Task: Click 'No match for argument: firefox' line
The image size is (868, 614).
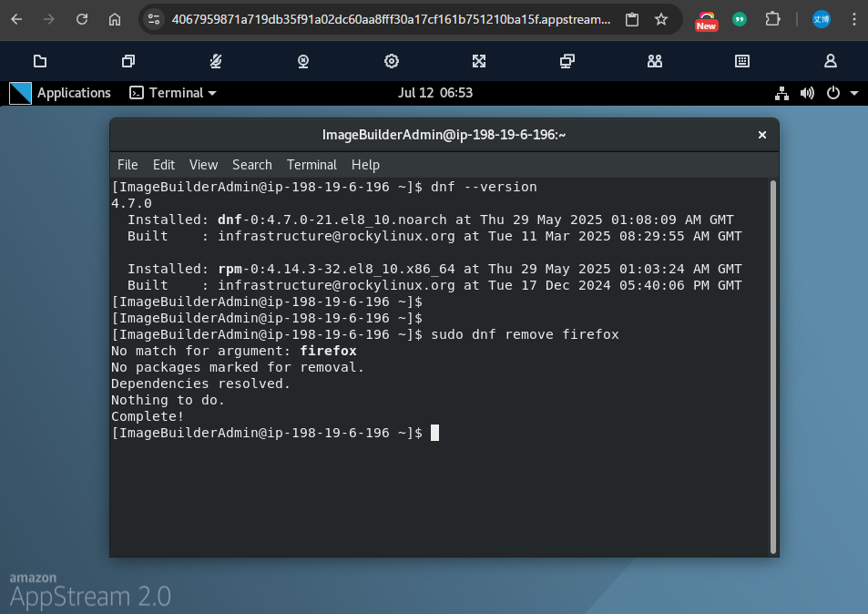Action: pyautogui.click(x=233, y=351)
